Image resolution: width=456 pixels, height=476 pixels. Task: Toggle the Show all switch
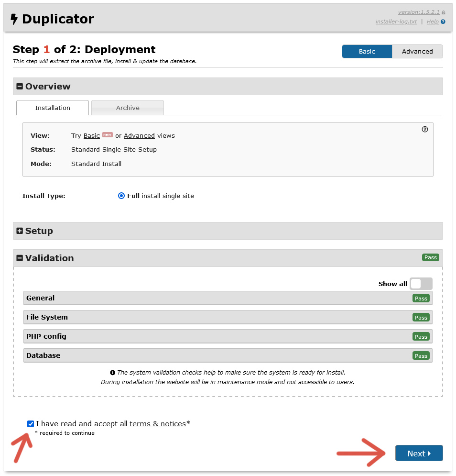point(421,284)
